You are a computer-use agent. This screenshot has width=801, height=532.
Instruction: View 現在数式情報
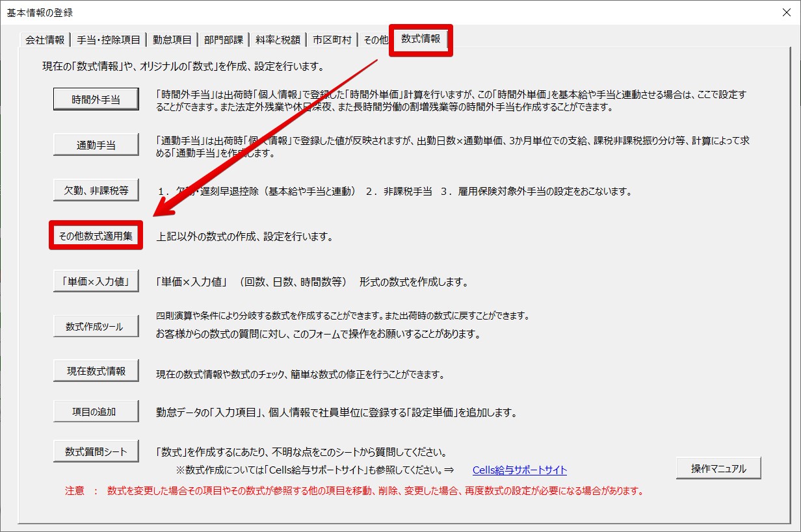point(96,371)
